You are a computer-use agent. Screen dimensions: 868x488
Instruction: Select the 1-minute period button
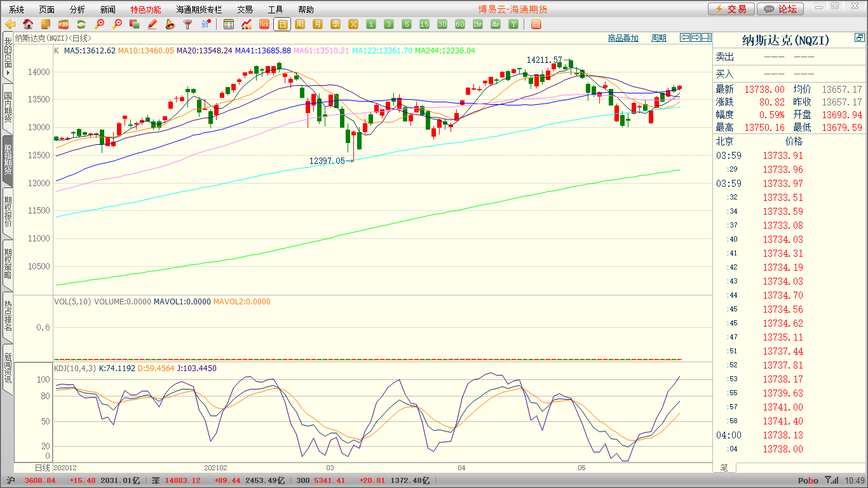[371, 24]
